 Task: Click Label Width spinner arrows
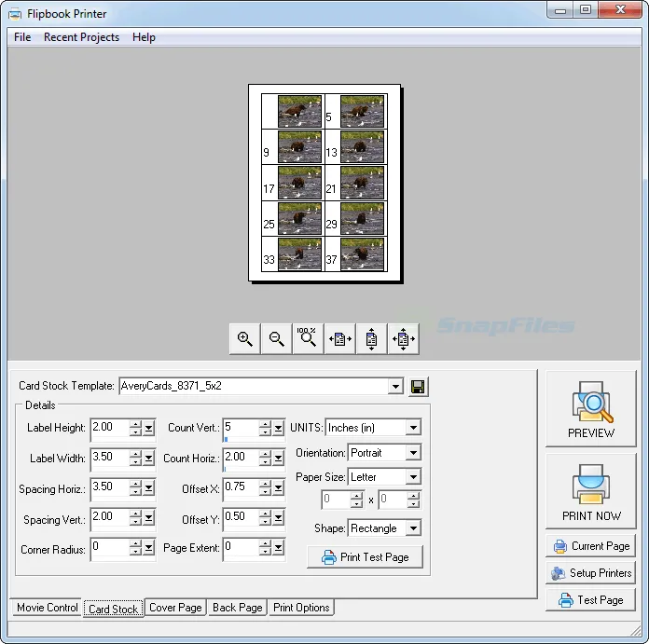pyautogui.click(x=135, y=459)
